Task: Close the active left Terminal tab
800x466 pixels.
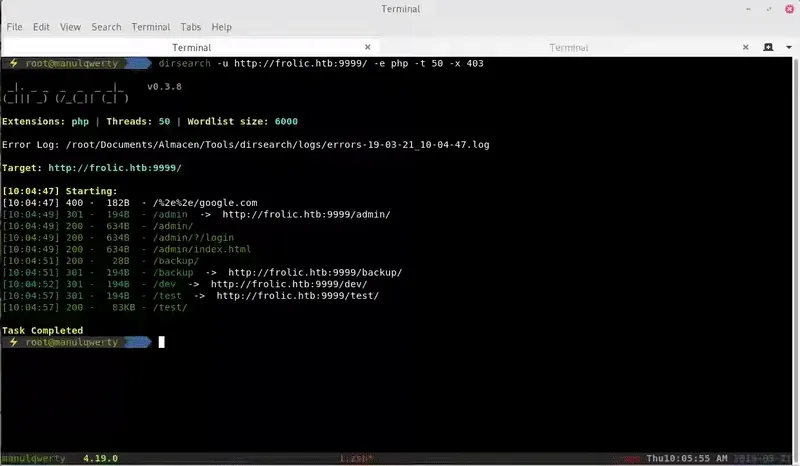Action: pos(374,47)
